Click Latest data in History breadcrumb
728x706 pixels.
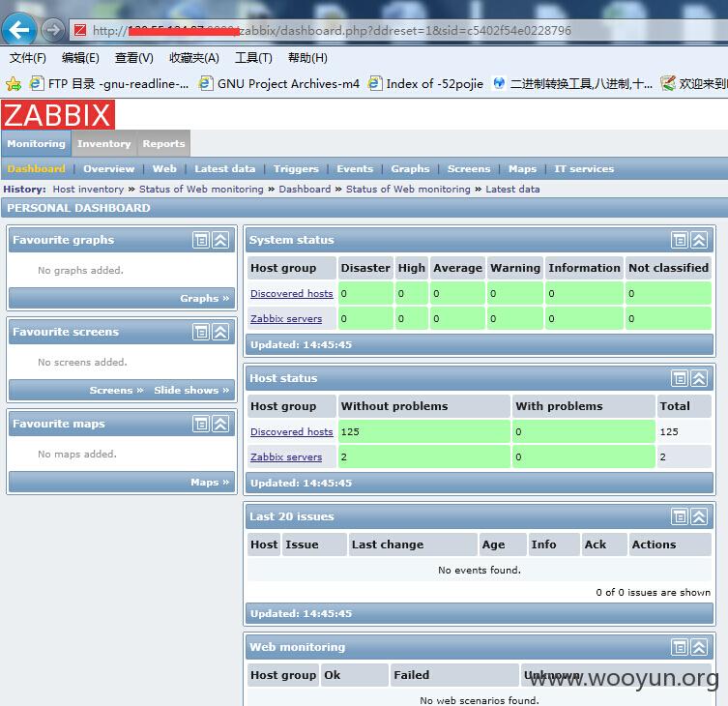pos(512,189)
